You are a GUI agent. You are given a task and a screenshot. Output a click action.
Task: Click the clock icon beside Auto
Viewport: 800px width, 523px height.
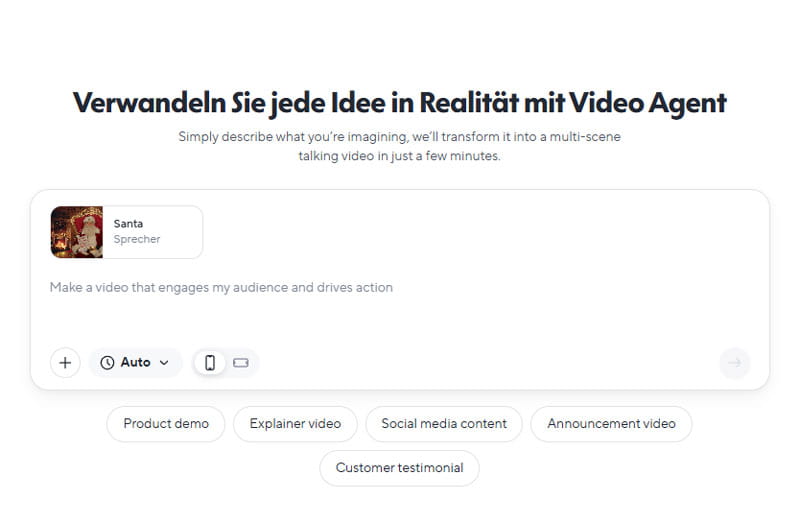pos(107,363)
